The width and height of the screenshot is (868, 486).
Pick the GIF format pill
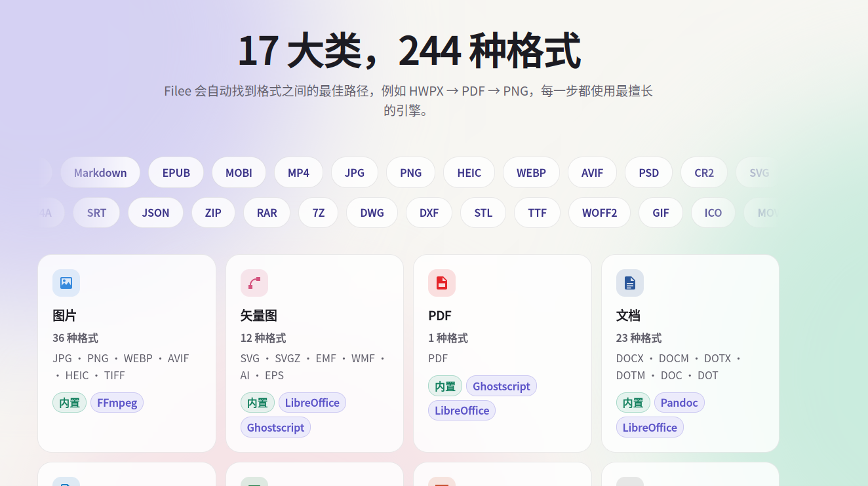[x=661, y=213]
